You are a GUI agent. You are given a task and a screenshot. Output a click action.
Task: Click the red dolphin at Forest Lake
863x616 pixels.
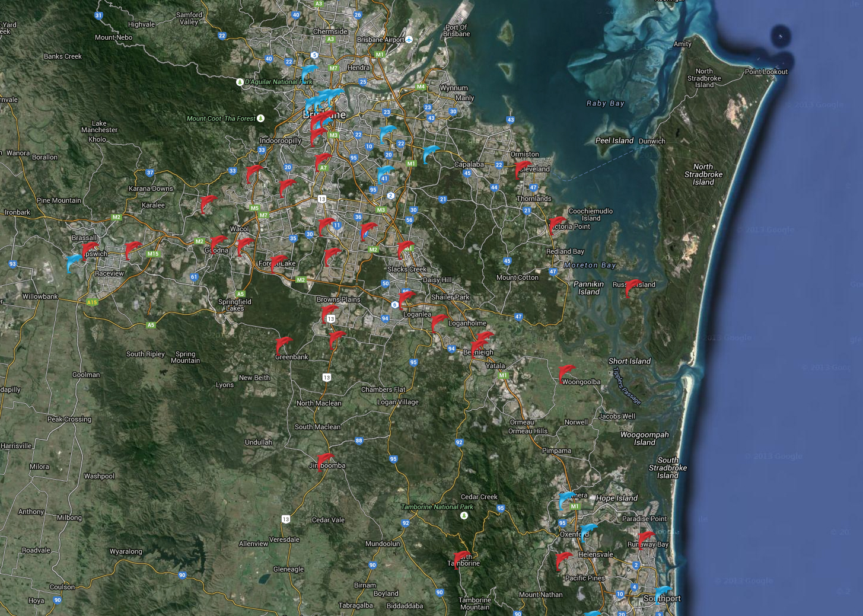point(278,263)
